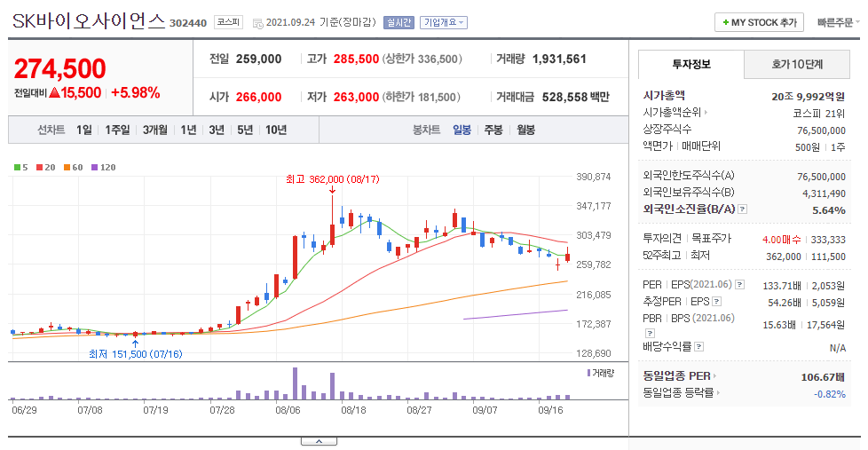
Task: Click help icon next to 추정PER EPS
Action: pyautogui.click(x=717, y=302)
